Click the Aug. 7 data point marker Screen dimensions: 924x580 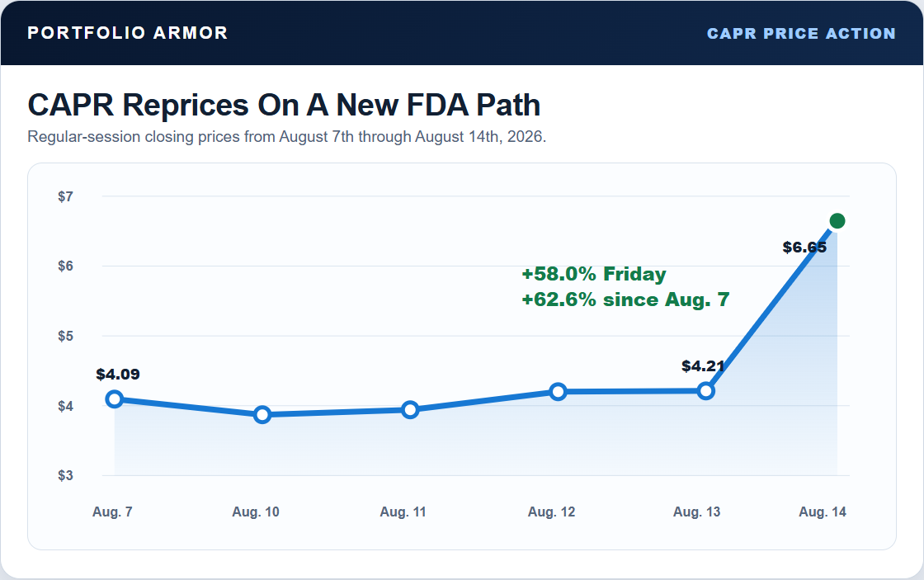tap(115, 399)
